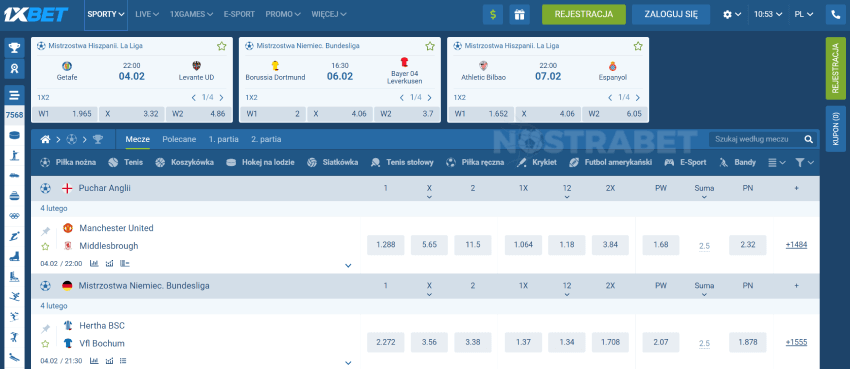Click the trophy icon in breadcrumb

[98, 139]
